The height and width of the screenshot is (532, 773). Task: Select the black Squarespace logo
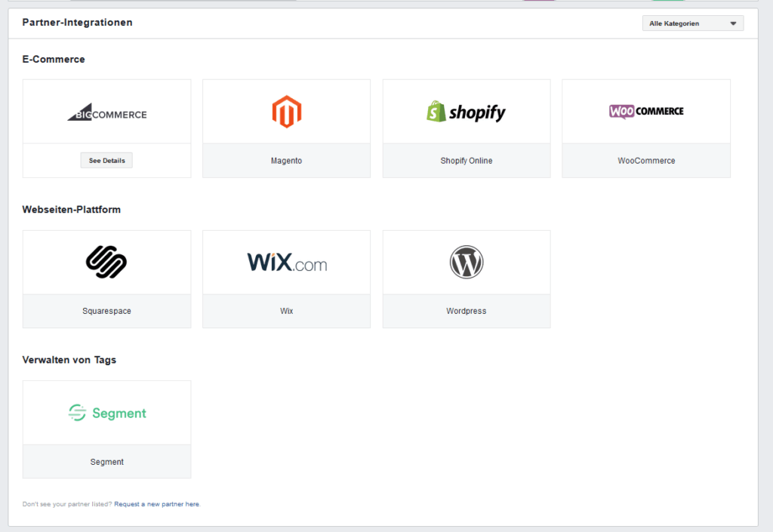point(106,262)
